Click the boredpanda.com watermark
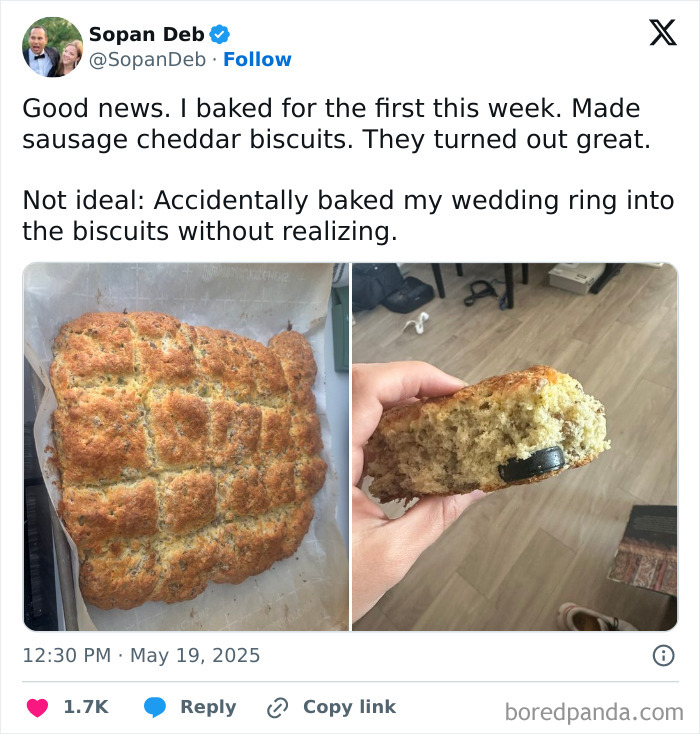This screenshot has width=700, height=734. 593,712
